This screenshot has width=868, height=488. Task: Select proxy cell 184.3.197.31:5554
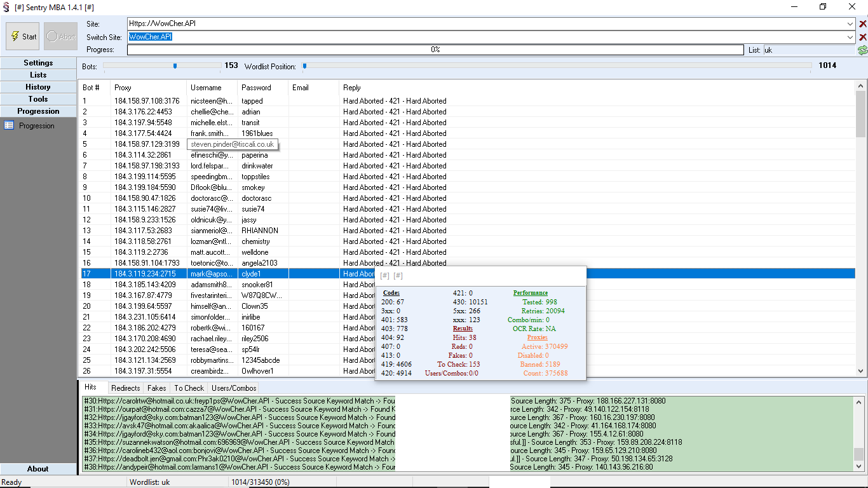coord(143,371)
